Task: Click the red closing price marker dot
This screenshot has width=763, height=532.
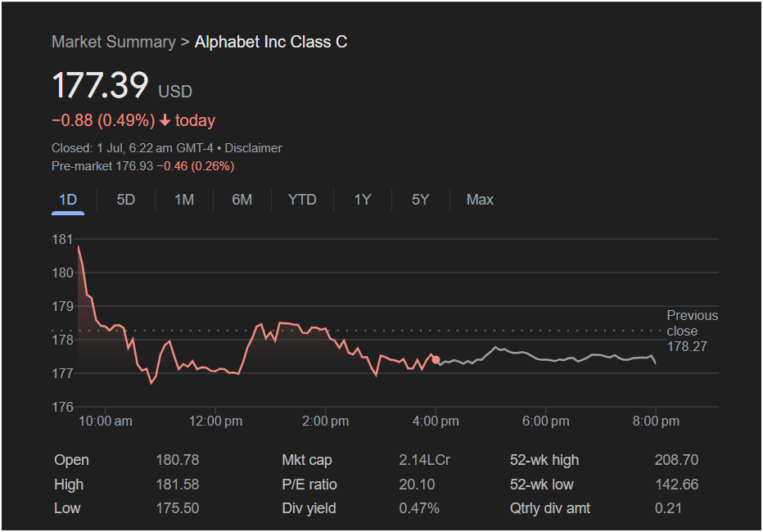Action: point(436,360)
